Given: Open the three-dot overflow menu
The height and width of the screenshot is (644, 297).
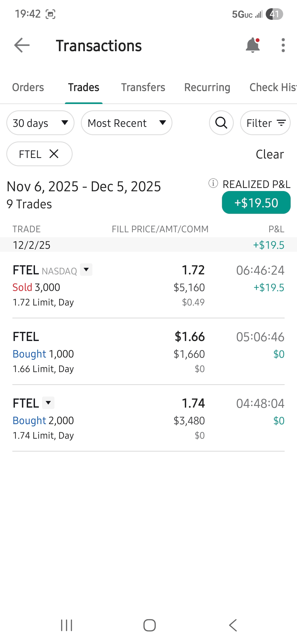Looking at the screenshot, I should (x=283, y=45).
